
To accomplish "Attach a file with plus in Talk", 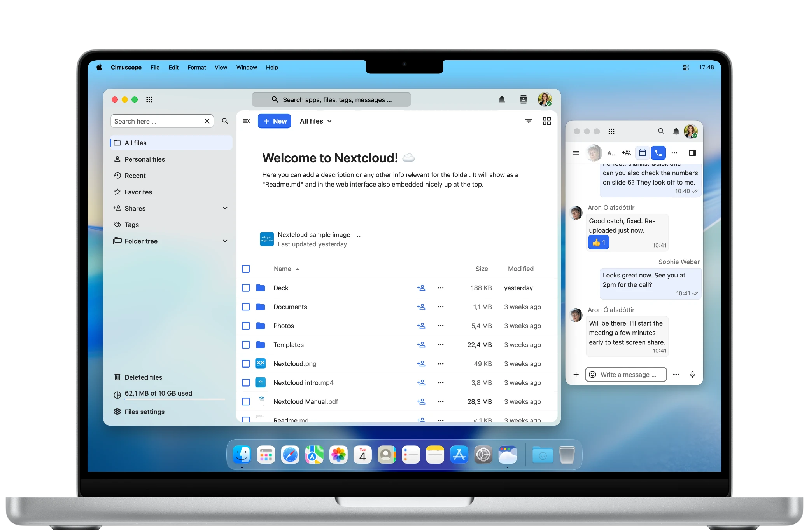I will tap(576, 374).
